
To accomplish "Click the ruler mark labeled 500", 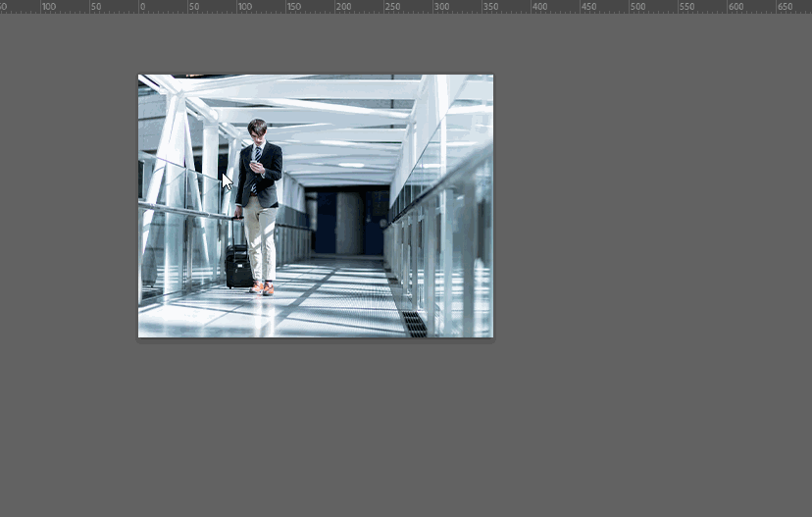I will pos(638,7).
